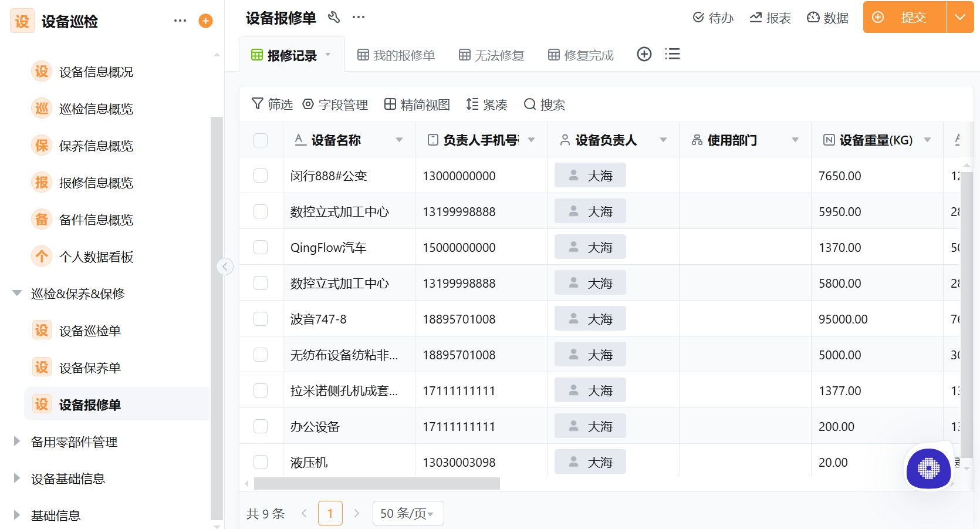Open the 数据 data view
The width and height of the screenshot is (980, 529).
pos(827,18)
